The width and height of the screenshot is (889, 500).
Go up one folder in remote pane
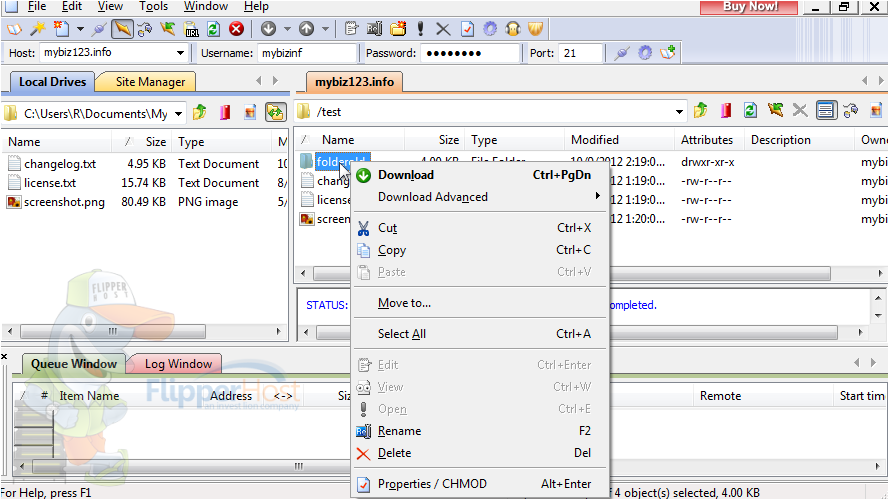(701, 110)
